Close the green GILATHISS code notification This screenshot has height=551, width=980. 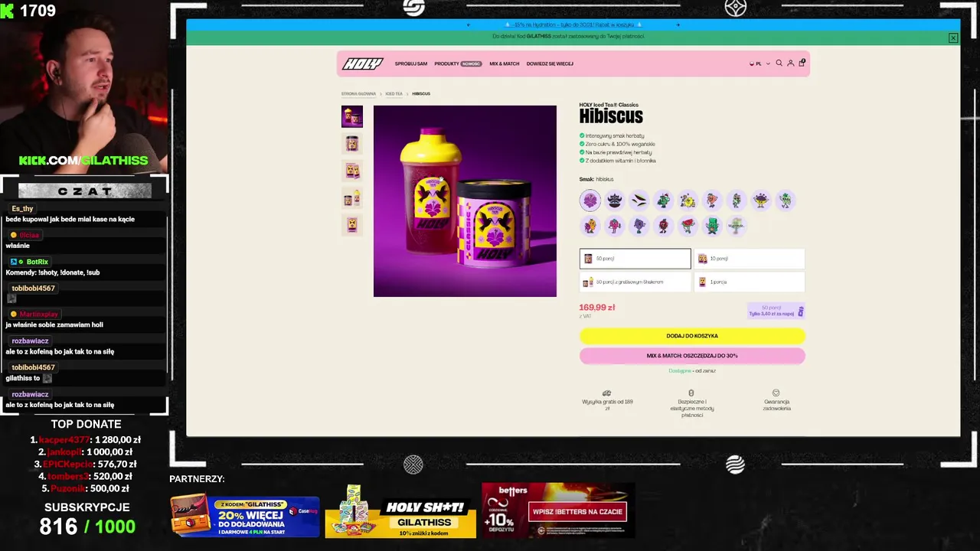pyautogui.click(x=953, y=37)
